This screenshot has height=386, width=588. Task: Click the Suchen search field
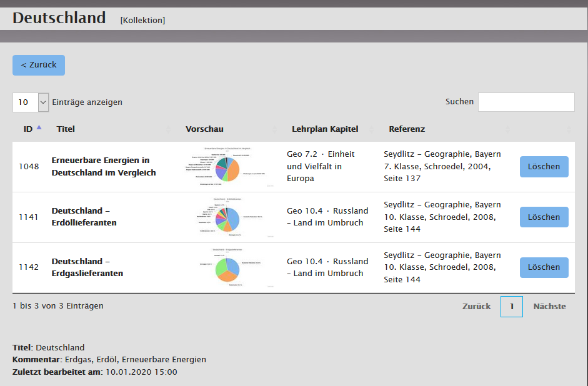(x=526, y=102)
